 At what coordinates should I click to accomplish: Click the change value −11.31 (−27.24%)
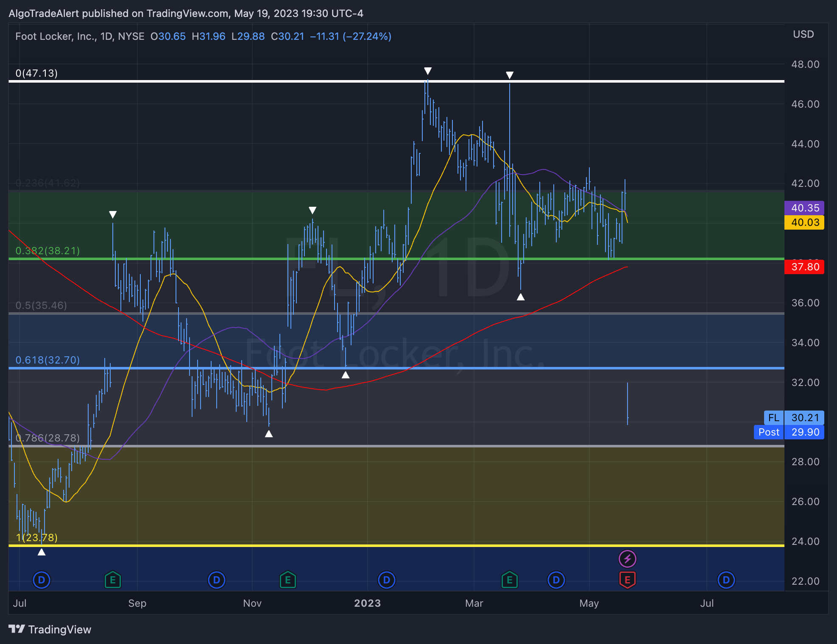click(x=351, y=36)
